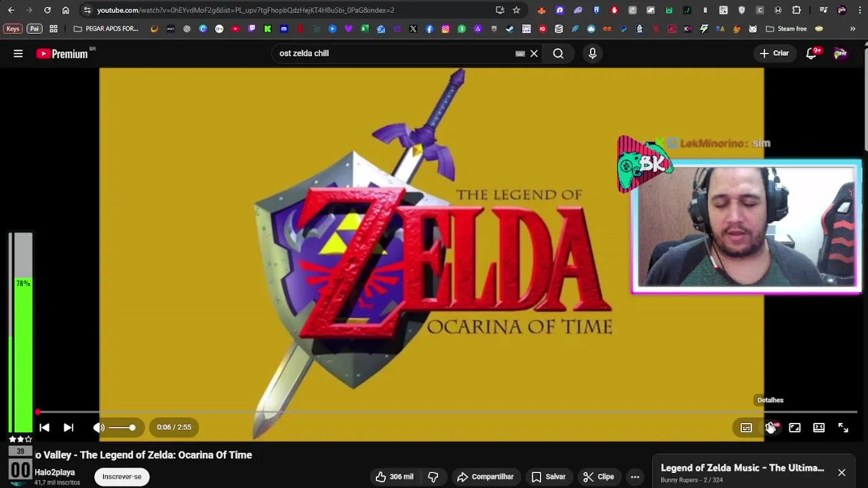Open the QR code extension icon
This screenshot has width=868, height=488.
click(x=724, y=10)
